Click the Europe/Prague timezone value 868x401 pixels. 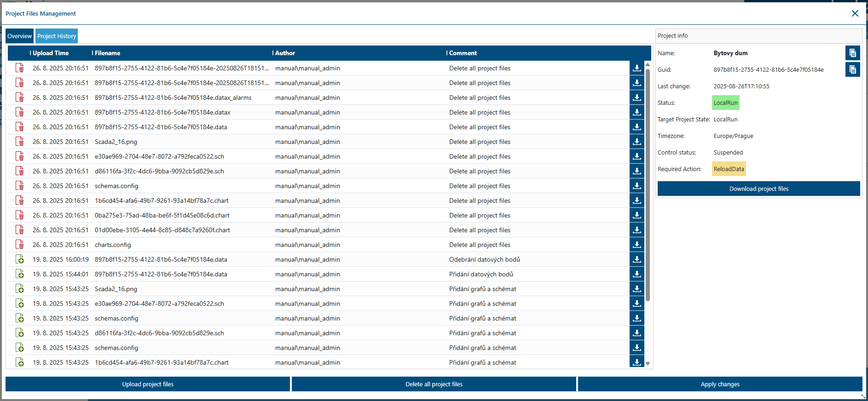coord(734,136)
